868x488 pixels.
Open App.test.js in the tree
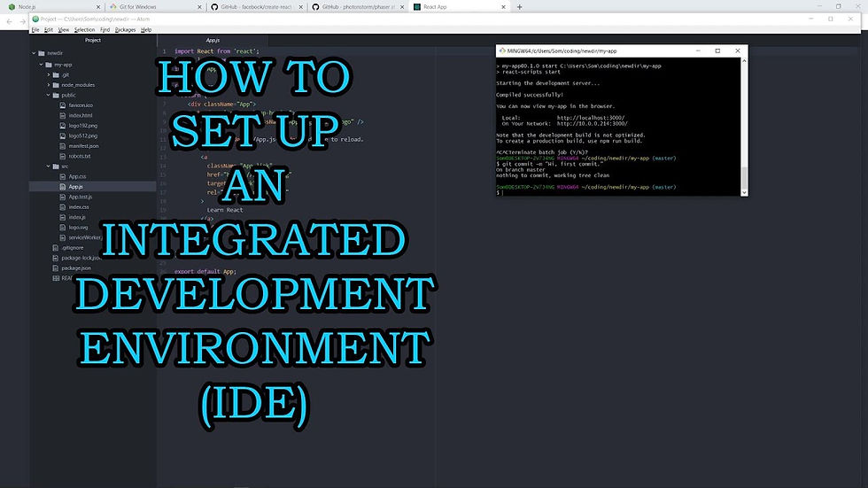(x=81, y=197)
